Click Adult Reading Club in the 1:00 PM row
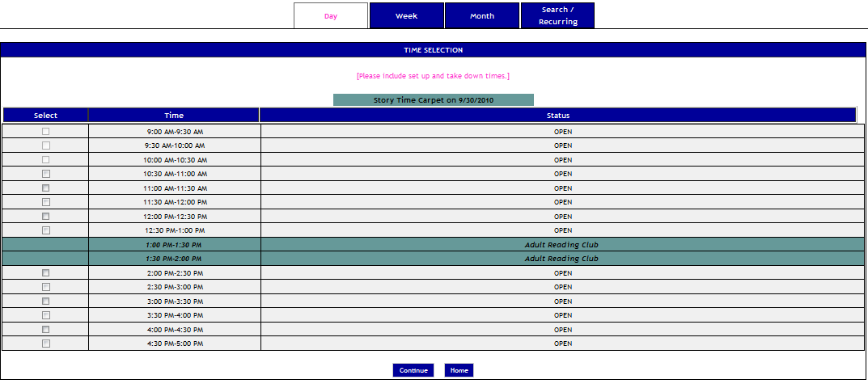This screenshot has height=388, width=868. [x=561, y=245]
